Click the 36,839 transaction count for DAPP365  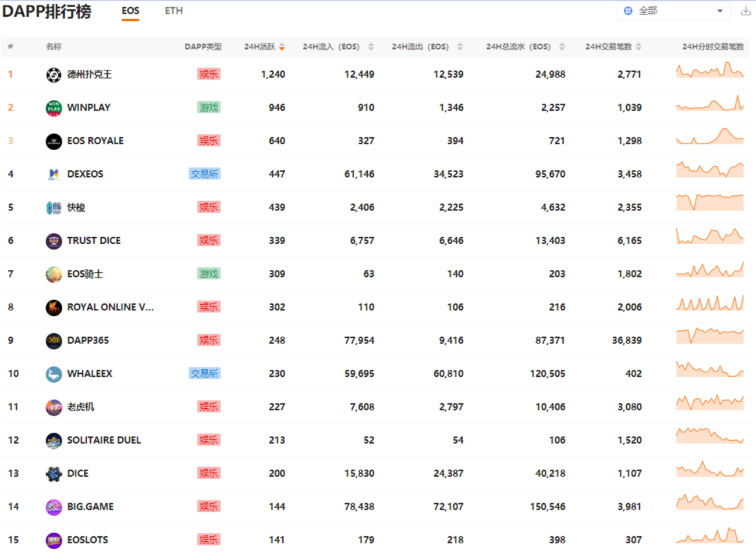(627, 340)
